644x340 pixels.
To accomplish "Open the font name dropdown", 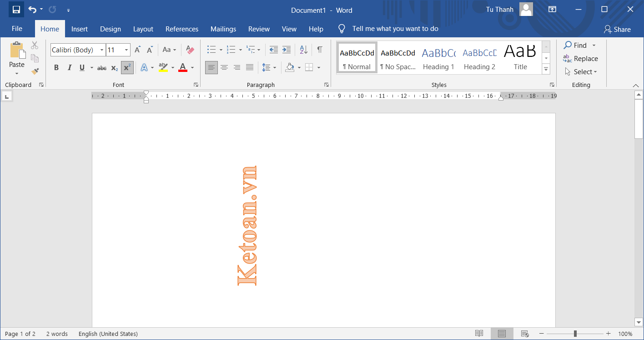I will 102,50.
